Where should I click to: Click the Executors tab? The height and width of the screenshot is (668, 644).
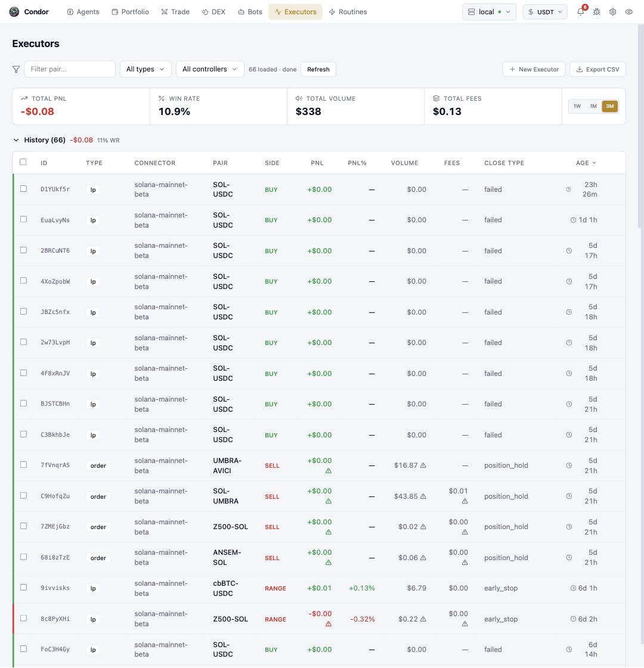[x=295, y=12]
